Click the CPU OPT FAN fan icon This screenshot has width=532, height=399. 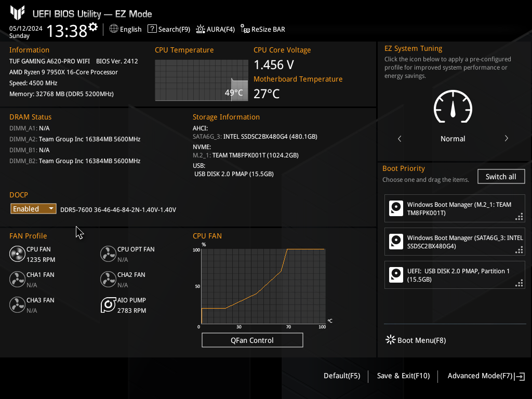[108, 254]
